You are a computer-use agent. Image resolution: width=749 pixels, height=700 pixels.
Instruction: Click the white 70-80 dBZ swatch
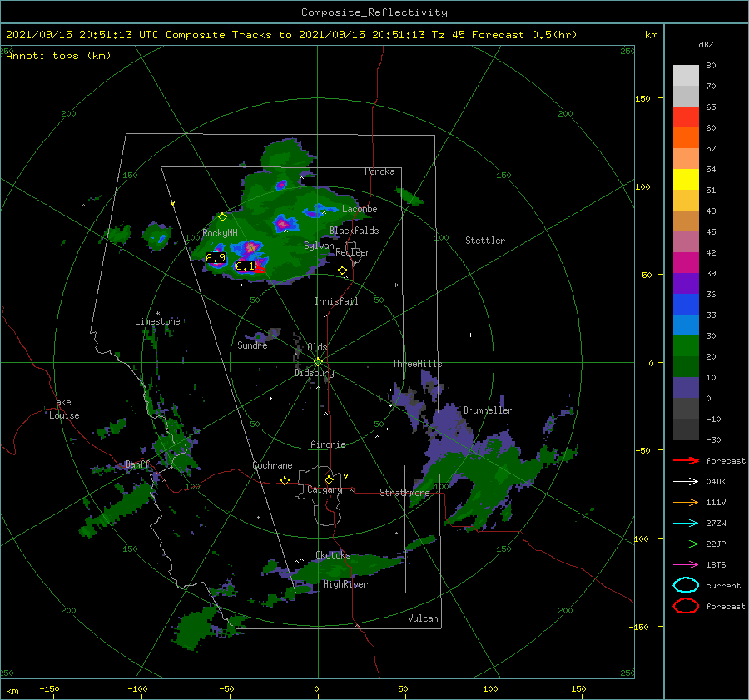click(686, 76)
